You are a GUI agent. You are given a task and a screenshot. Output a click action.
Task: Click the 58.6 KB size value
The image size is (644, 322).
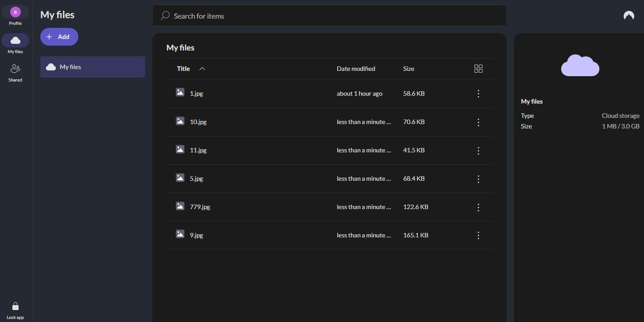click(x=414, y=93)
